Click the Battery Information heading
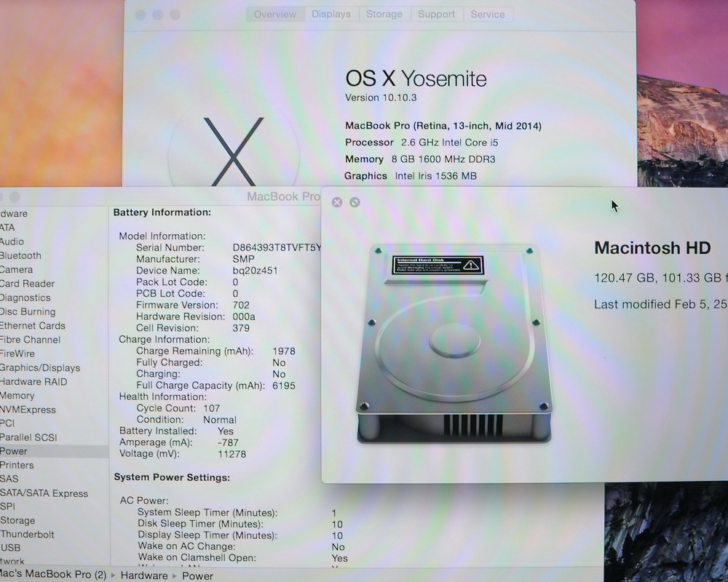728x582 pixels. pyautogui.click(x=162, y=212)
